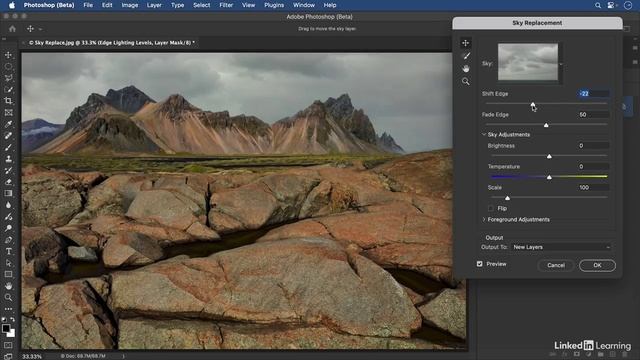This screenshot has width=640, height=360.
Task: Open the Filter menu
Action: (226, 5)
